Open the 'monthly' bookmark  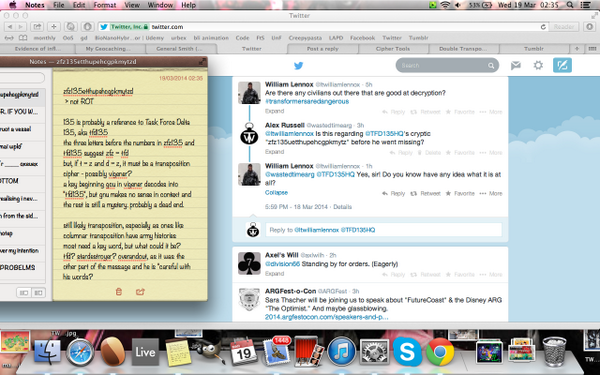point(44,38)
